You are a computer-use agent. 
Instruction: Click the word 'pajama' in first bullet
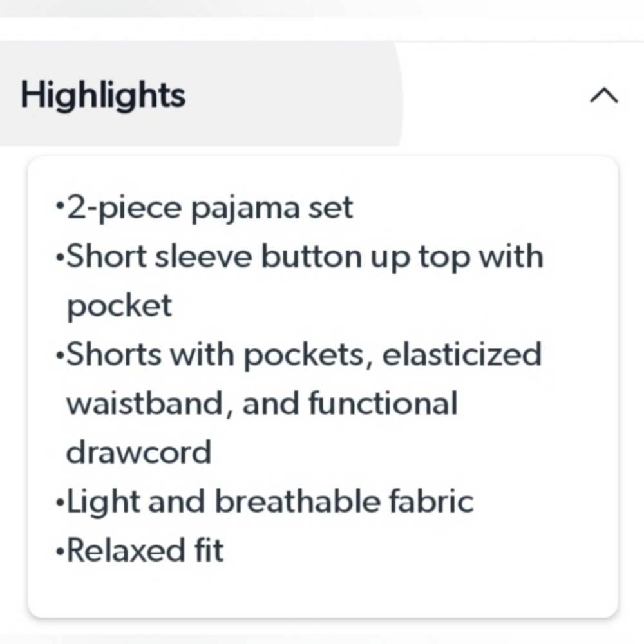[245, 209]
